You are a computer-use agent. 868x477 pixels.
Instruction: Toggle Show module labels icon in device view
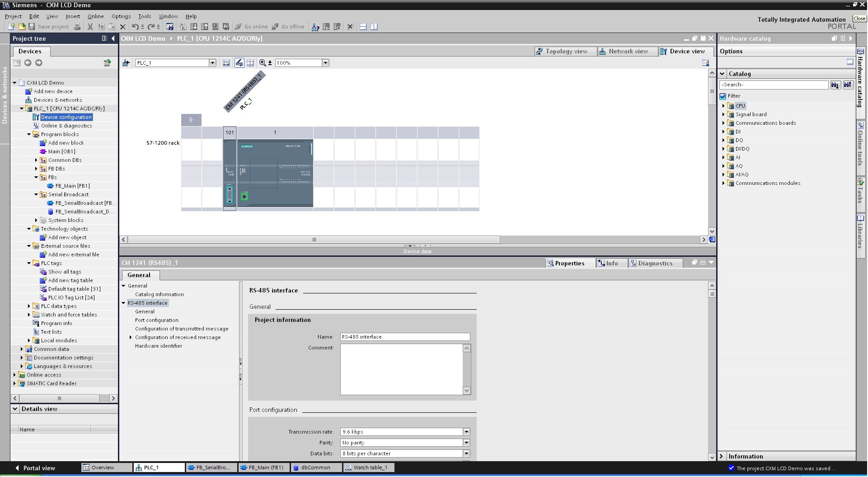(239, 63)
